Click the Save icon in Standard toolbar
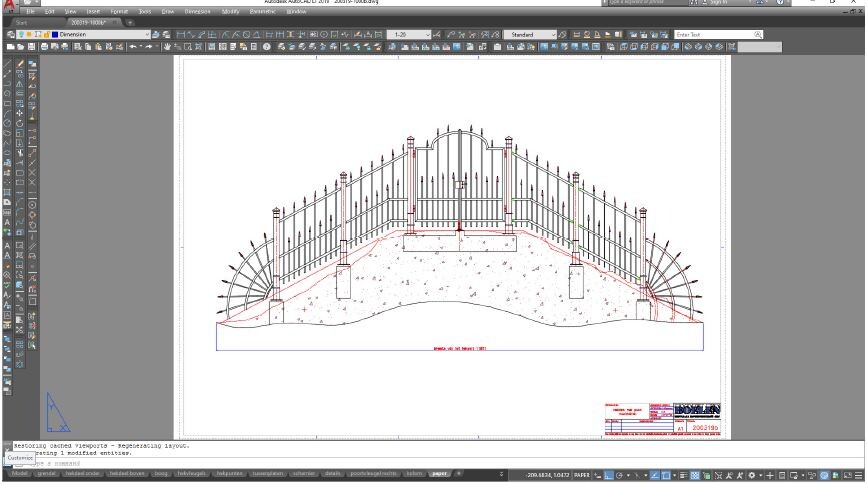Screen dimensions: 867x484 [x=31, y=47]
